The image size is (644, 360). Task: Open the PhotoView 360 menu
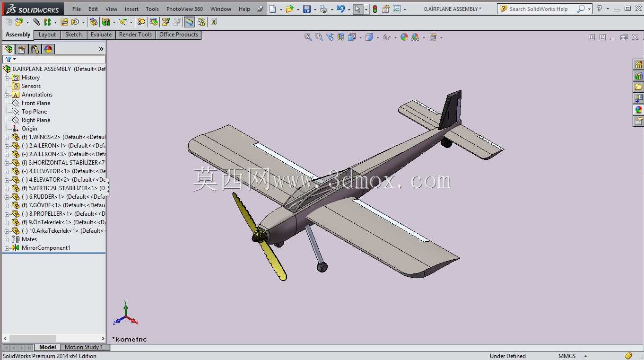pos(185,9)
